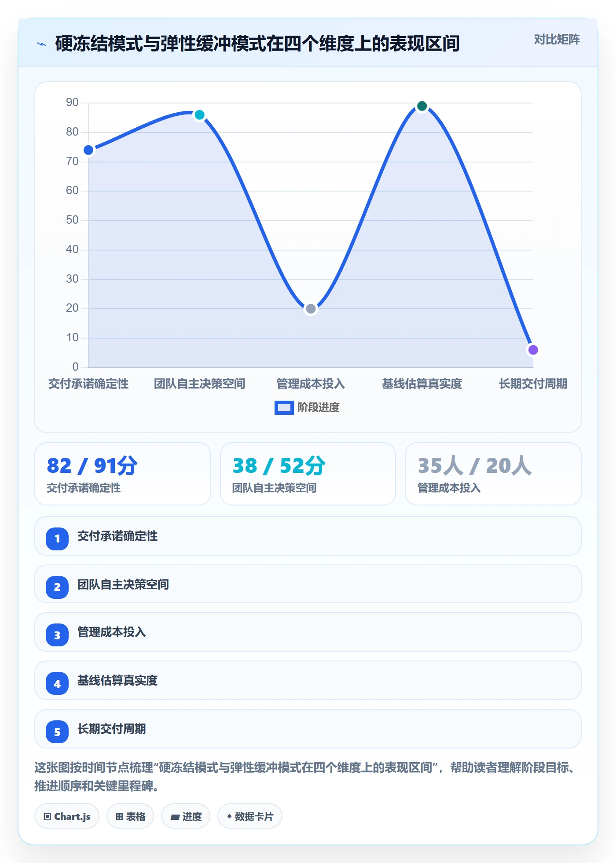
Task: Select the dark green data point for 基线估算真实度
Action: tap(422, 106)
